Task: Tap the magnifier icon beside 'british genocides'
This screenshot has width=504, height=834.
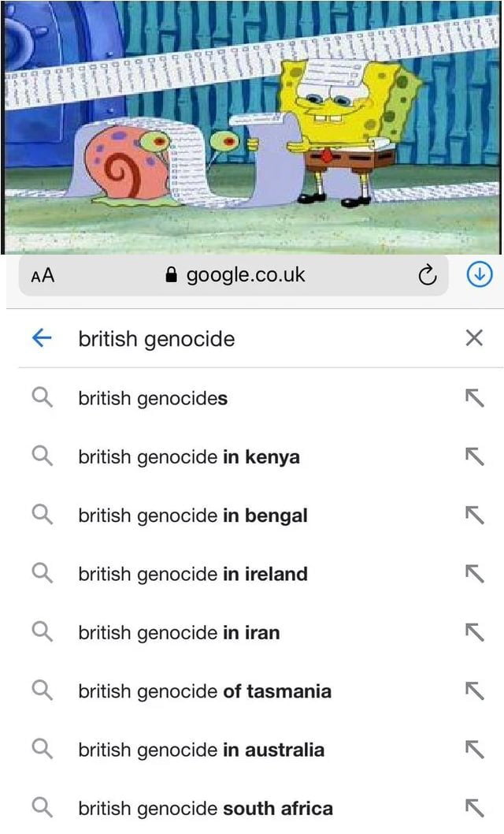Action: (43, 398)
